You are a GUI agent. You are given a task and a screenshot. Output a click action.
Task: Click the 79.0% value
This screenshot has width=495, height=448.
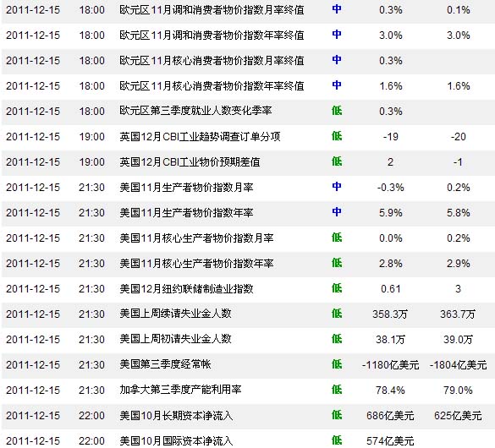(458, 391)
